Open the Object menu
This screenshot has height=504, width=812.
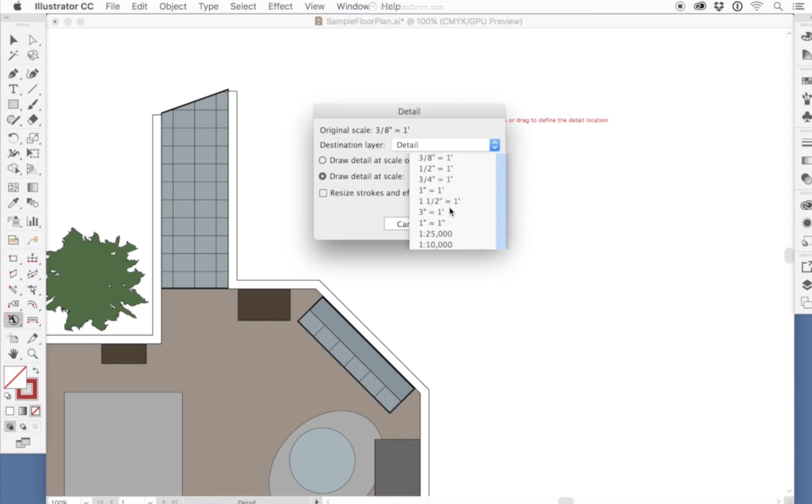click(x=172, y=6)
